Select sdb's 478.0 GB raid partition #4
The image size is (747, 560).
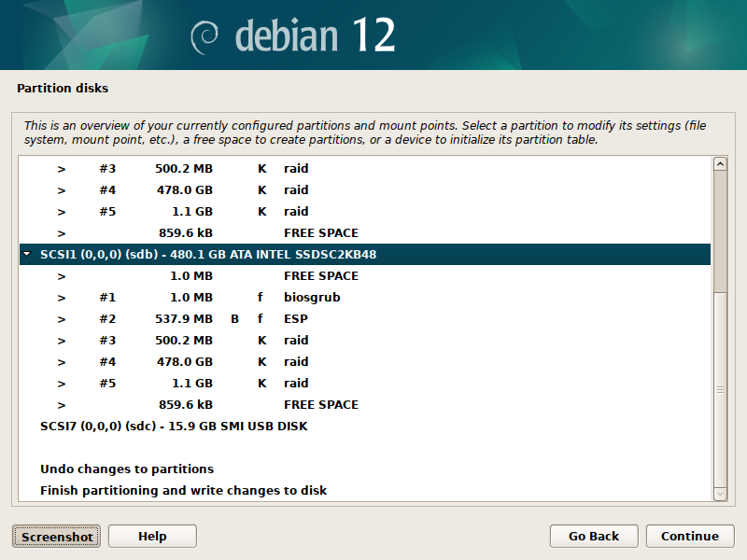point(295,361)
